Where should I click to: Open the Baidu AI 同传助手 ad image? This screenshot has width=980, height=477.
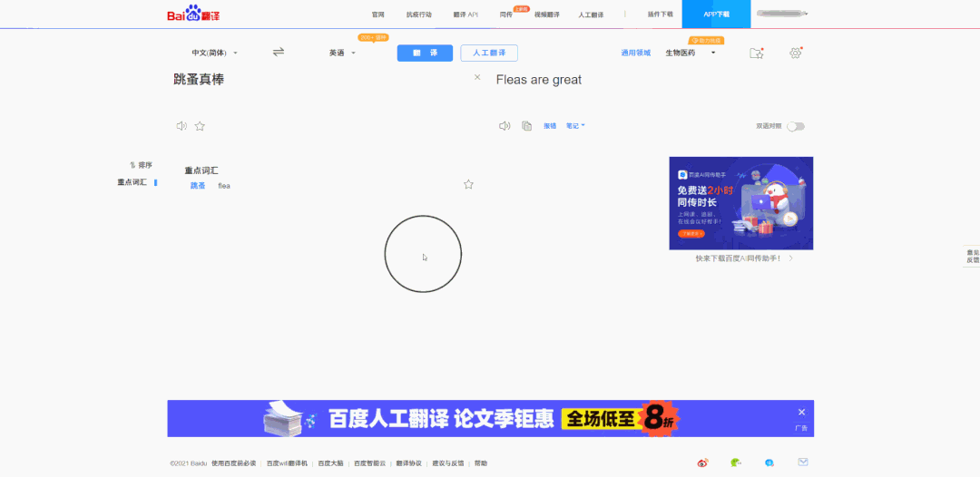741,203
